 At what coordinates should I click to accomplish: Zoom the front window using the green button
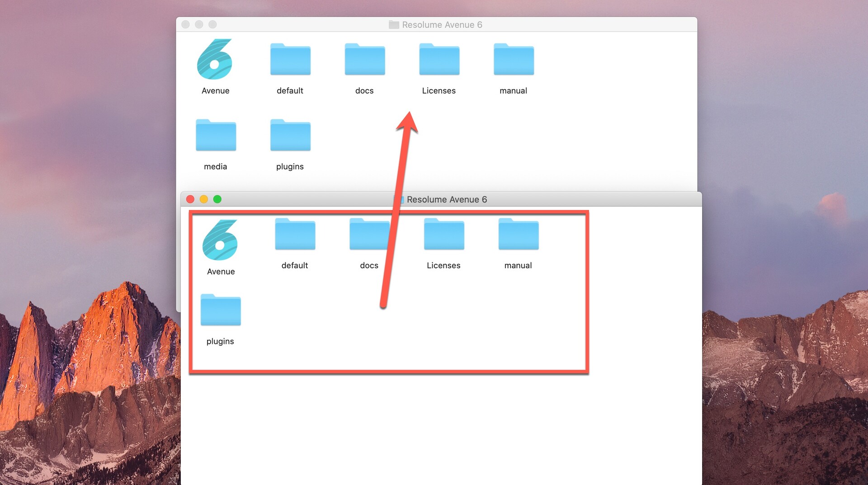point(217,200)
